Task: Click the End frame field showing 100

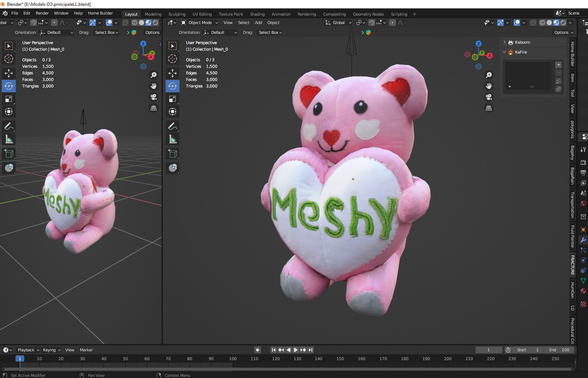Action: click(x=559, y=350)
